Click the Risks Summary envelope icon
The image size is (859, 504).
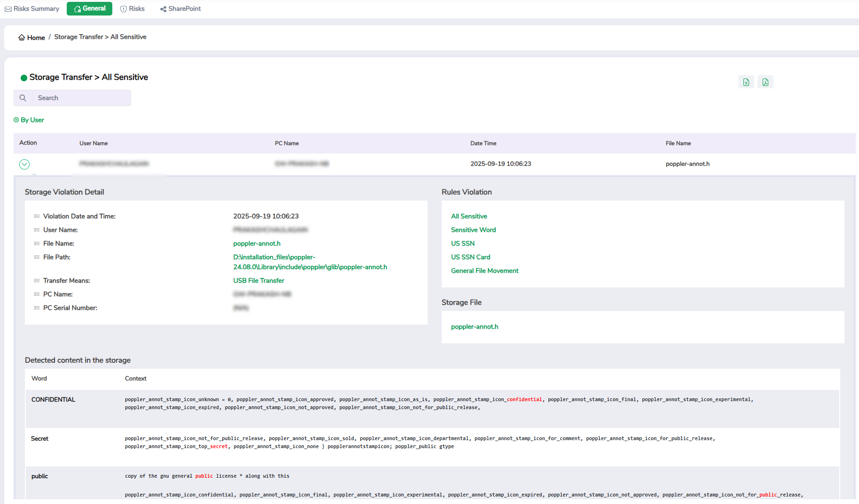point(8,9)
